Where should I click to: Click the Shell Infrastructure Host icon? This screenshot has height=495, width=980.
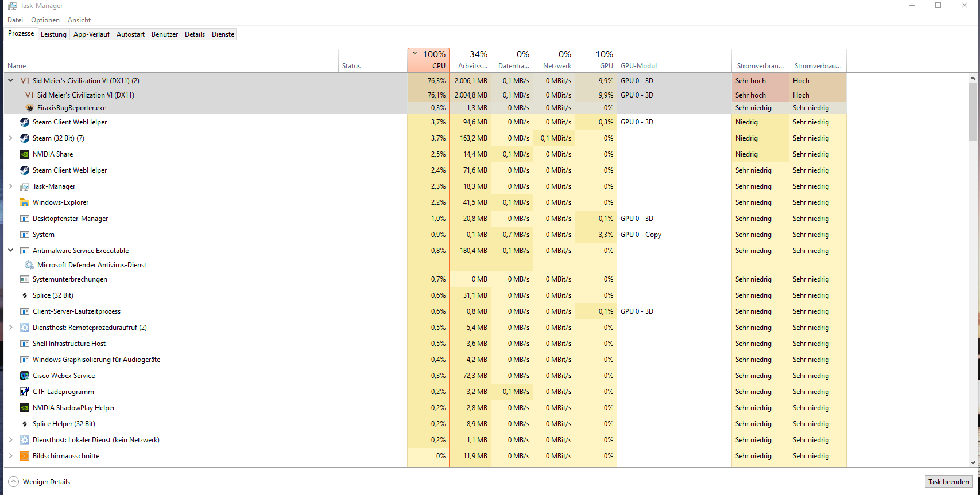click(x=25, y=344)
